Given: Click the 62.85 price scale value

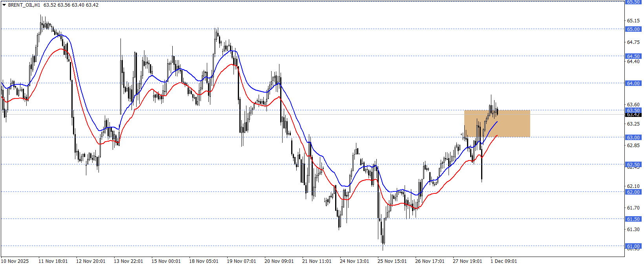Looking at the screenshot, I should [633, 145].
